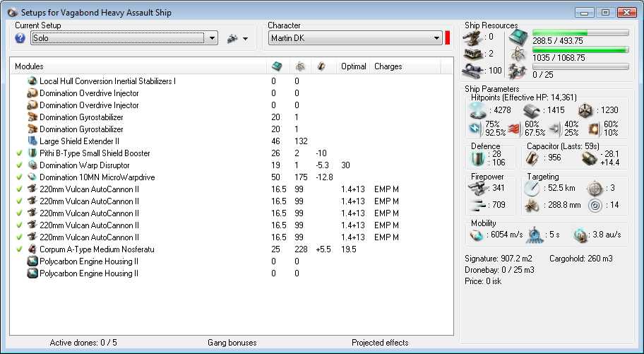The height and width of the screenshot is (354, 644).
Task: Click the kinetic resistance icon showing 40% 25%
Action: coord(554,129)
